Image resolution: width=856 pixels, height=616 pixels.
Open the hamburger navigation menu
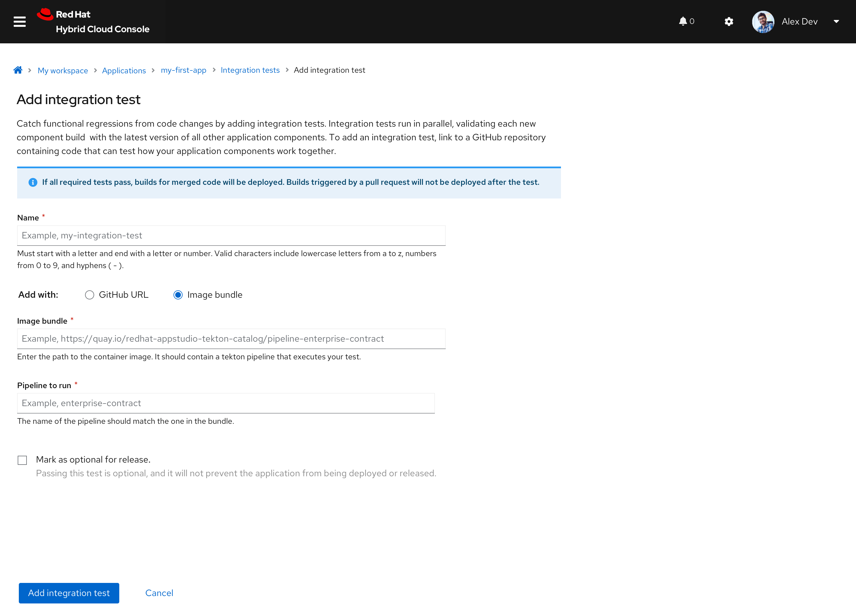click(20, 21)
